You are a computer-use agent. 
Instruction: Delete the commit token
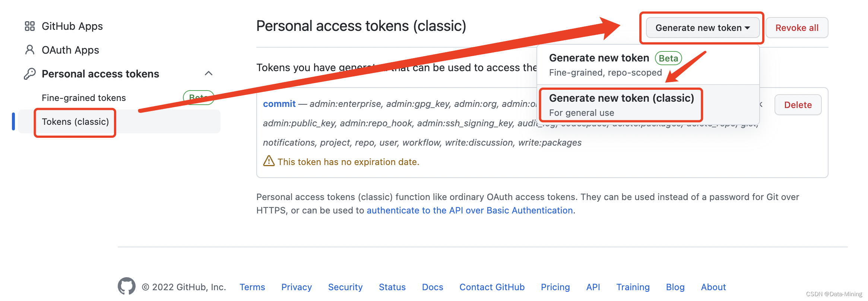(x=798, y=105)
